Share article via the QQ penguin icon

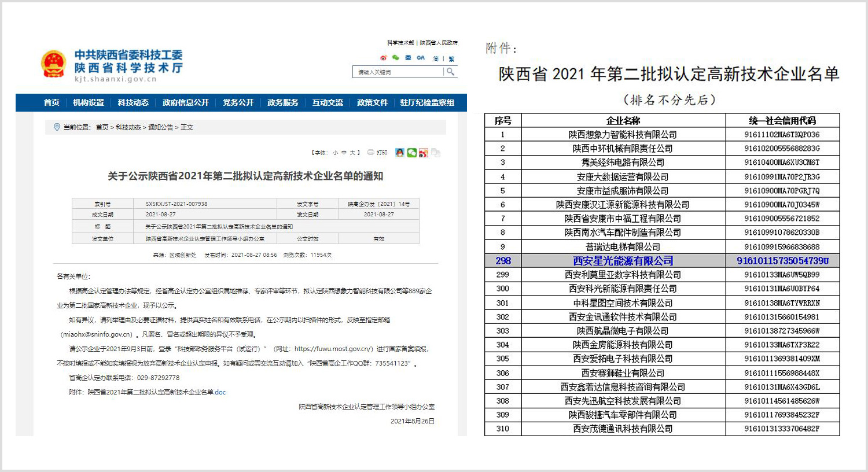coord(400,153)
